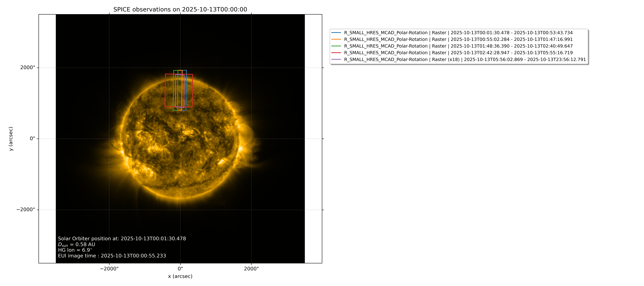Click the red line swatch in legend

[x=336, y=53]
